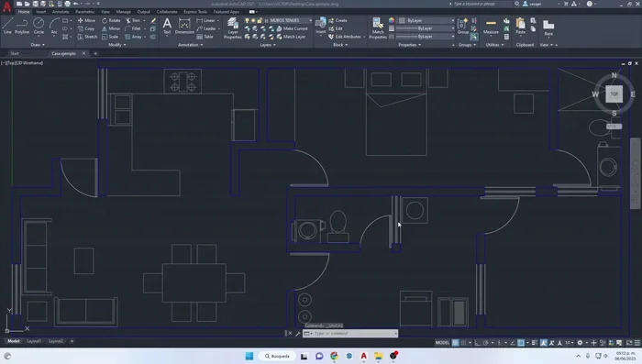Click Match Layer button
Screen dimensions: 642x364
pyautogui.click(x=291, y=37)
